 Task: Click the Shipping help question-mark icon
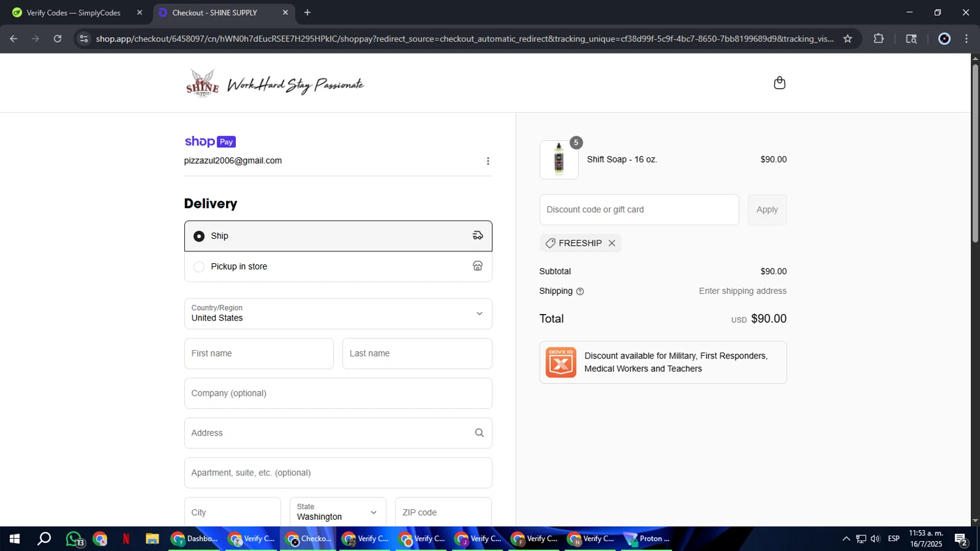(x=580, y=292)
